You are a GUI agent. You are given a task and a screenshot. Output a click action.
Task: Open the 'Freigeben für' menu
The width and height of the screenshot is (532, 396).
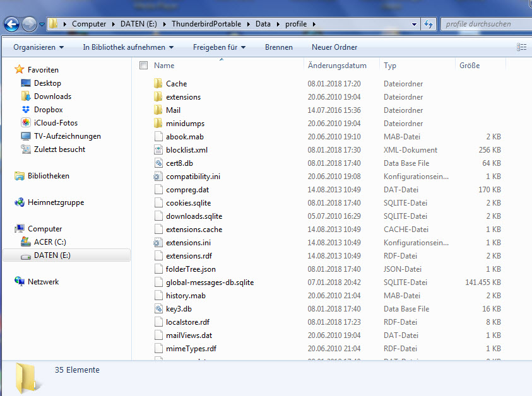click(x=219, y=47)
